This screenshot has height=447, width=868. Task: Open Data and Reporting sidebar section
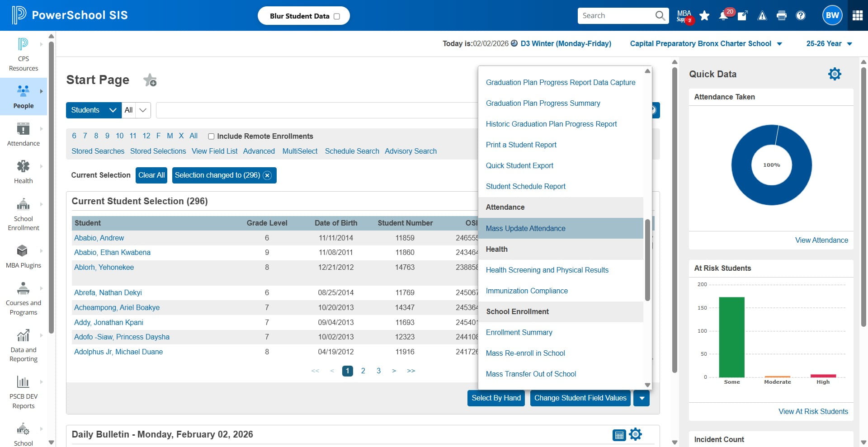(23, 345)
